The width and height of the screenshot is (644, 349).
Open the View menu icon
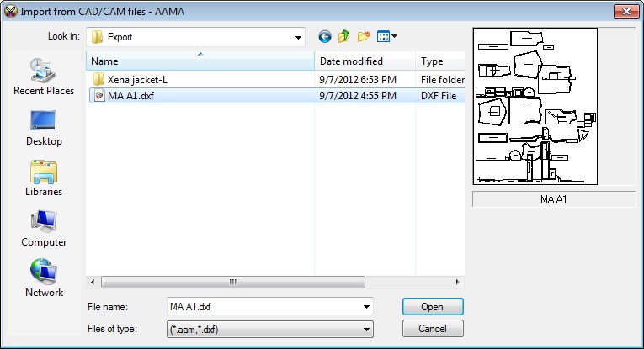pos(387,36)
